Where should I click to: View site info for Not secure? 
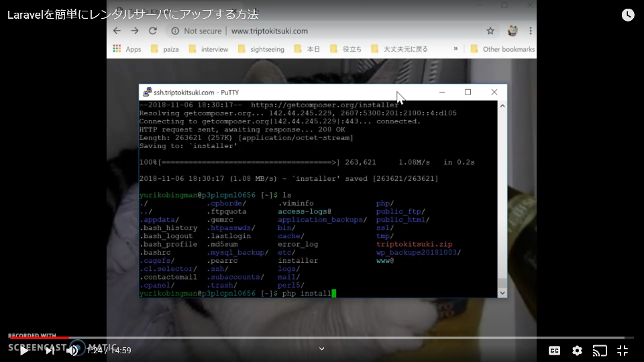(197, 31)
